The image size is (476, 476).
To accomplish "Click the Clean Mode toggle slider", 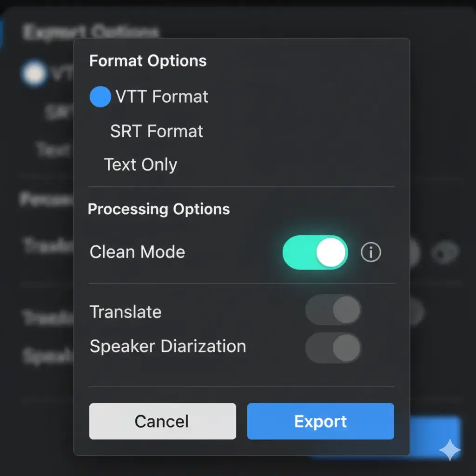I will (315, 252).
